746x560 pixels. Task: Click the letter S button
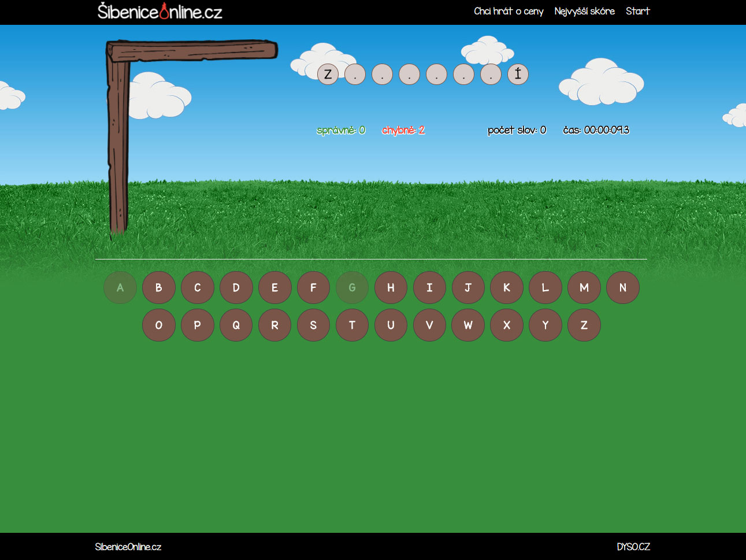pos(314,325)
